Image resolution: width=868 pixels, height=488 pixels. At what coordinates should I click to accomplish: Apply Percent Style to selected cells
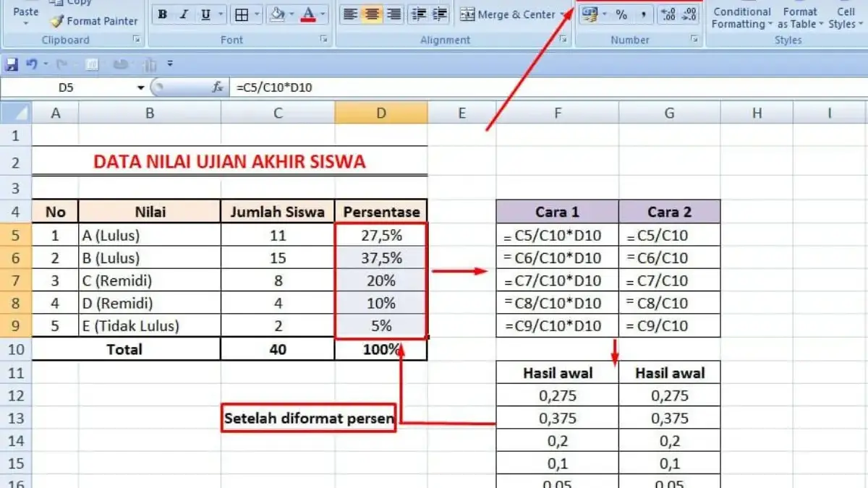click(621, 14)
